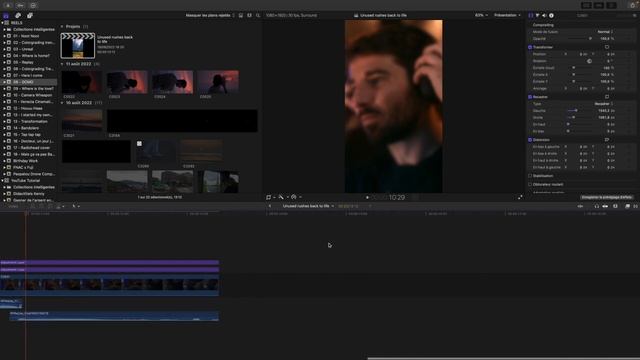The width and height of the screenshot is (640, 360).
Task: Open the Rogner Type dropdown
Action: pos(603,104)
